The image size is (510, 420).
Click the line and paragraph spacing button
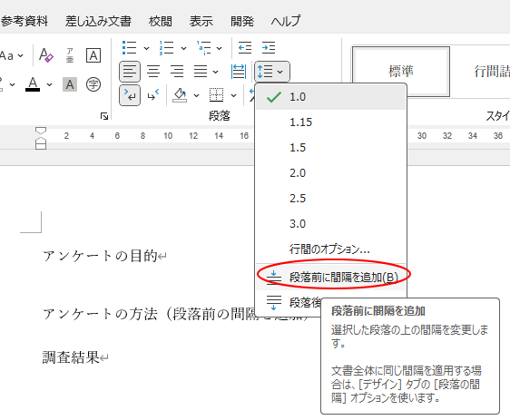coord(272,71)
